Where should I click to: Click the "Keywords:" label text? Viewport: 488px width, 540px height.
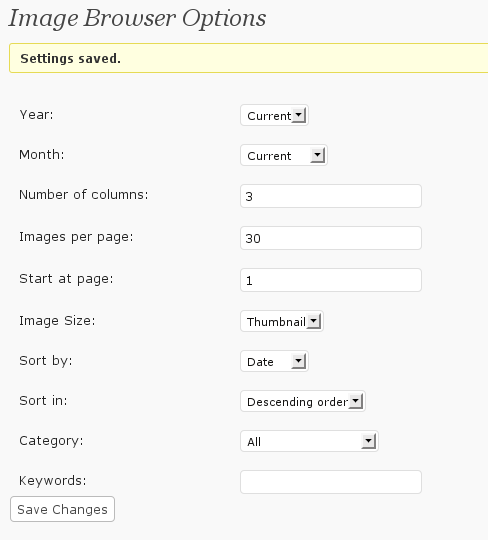(53, 480)
